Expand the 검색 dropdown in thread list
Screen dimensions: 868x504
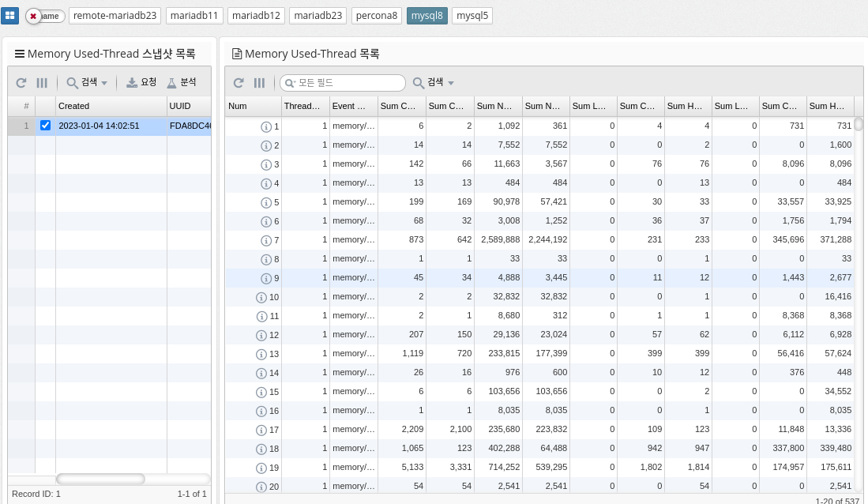[434, 83]
